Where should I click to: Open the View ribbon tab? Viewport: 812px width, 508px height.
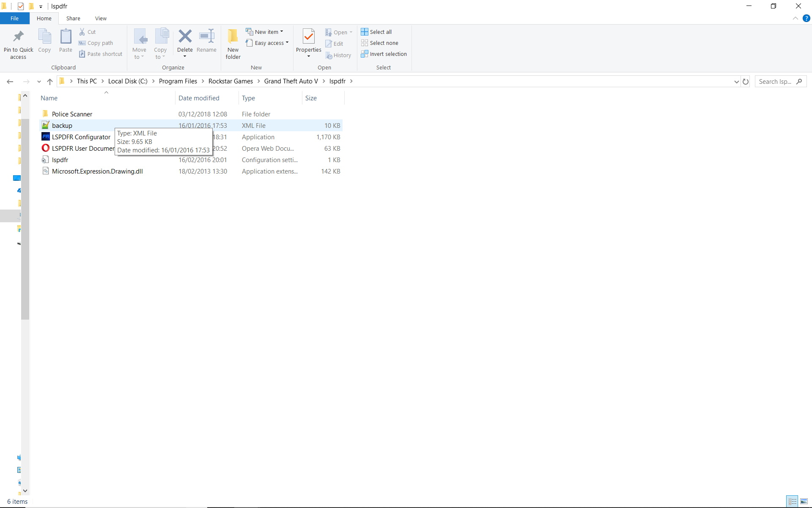coord(101,19)
